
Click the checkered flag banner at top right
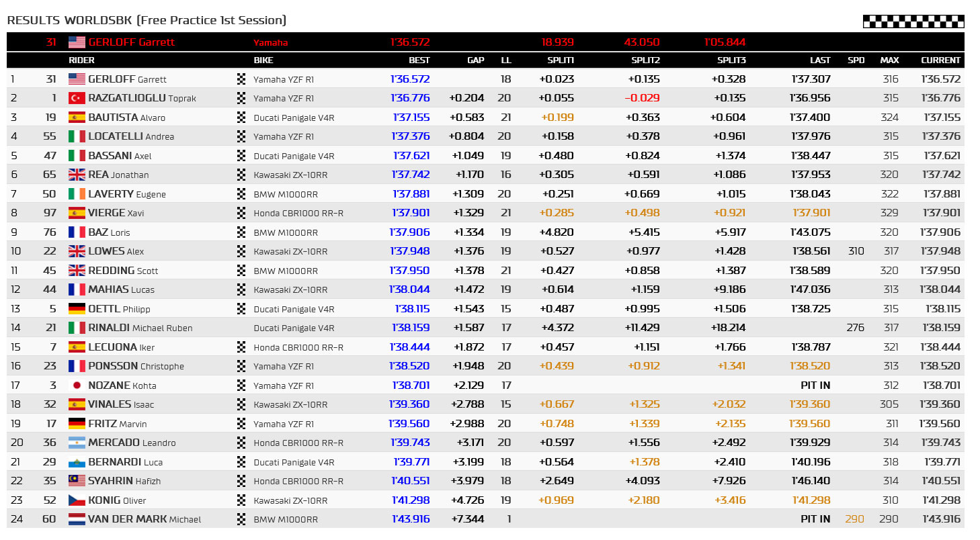(x=913, y=21)
